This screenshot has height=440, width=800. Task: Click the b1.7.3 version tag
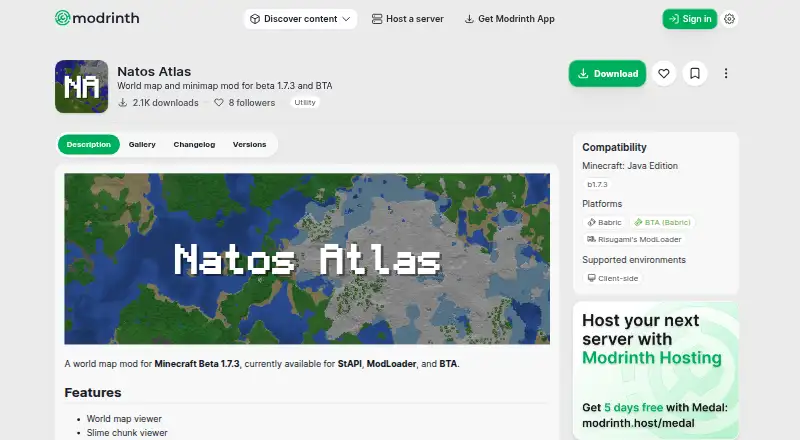point(597,184)
